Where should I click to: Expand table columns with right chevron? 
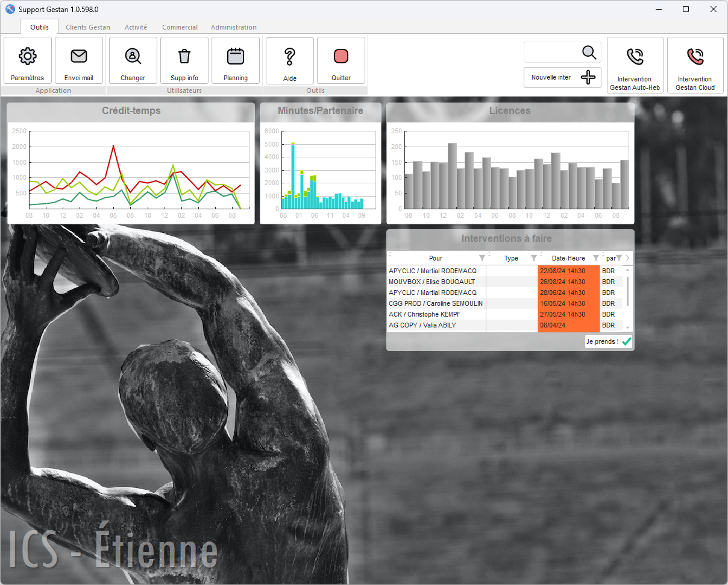click(627, 258)
